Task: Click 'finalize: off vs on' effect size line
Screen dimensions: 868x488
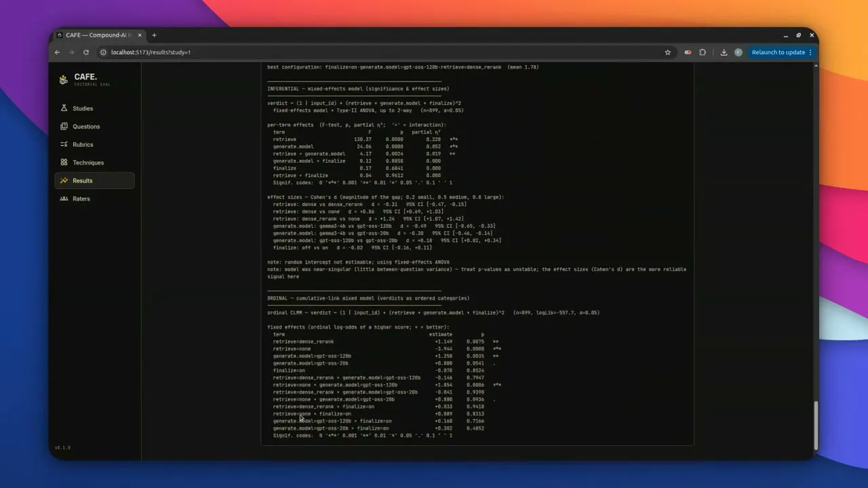Action: pyautogui.click(x=352, y=247)
